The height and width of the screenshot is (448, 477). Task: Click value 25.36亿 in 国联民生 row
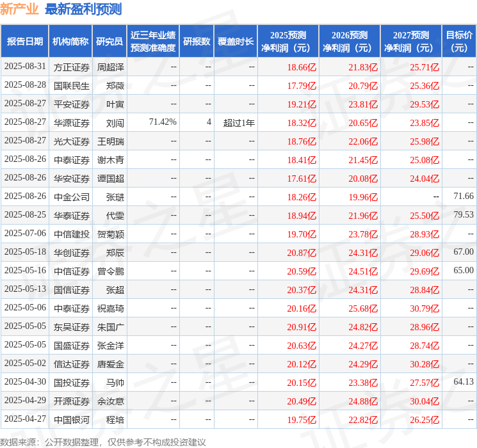point(424,86)
